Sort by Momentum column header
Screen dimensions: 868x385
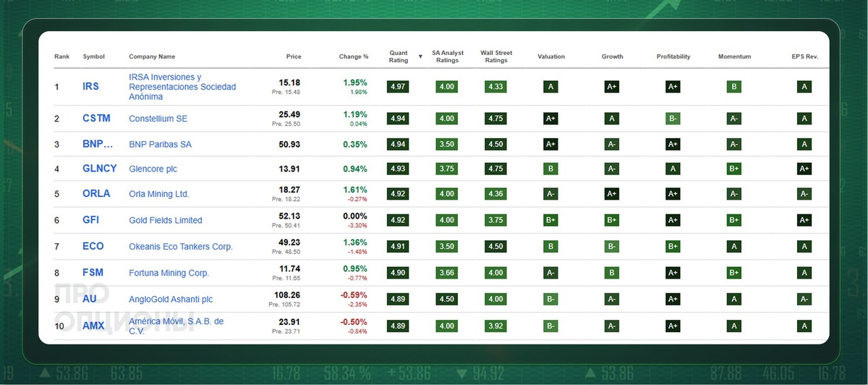pyautogui.click(x=735, y=56)
